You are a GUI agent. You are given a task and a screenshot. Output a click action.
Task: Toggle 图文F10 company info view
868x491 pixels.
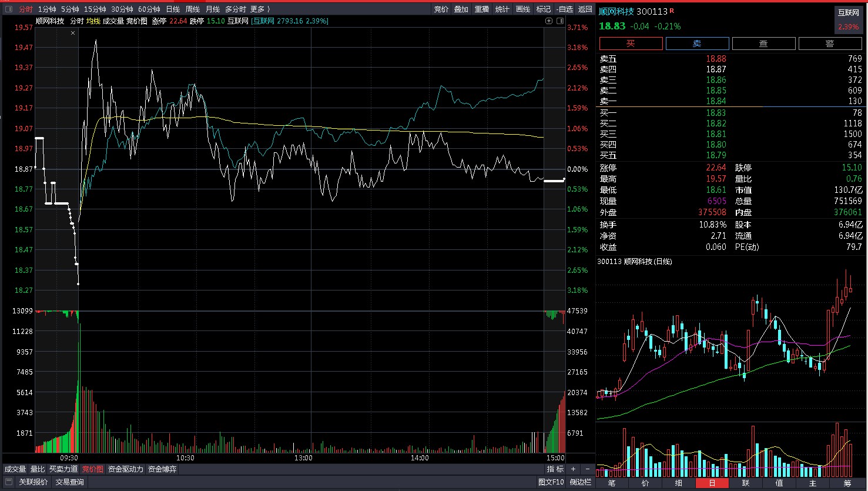pos(551,482)
